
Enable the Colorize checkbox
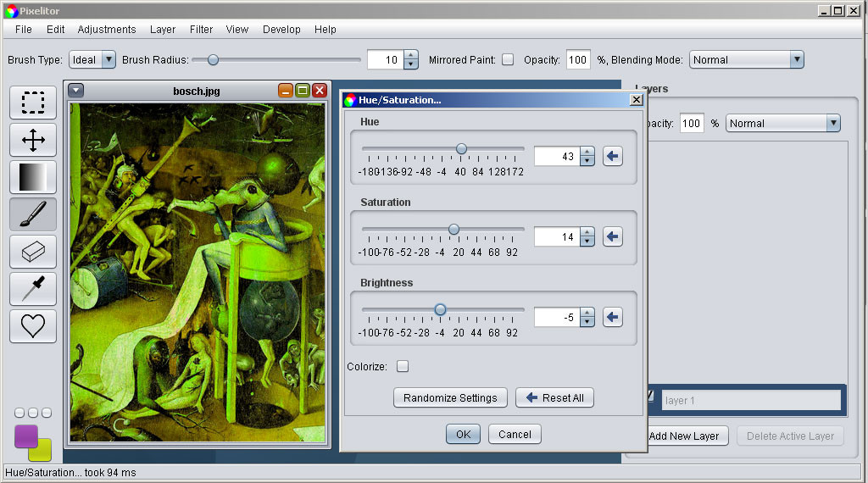pos(403,366)
